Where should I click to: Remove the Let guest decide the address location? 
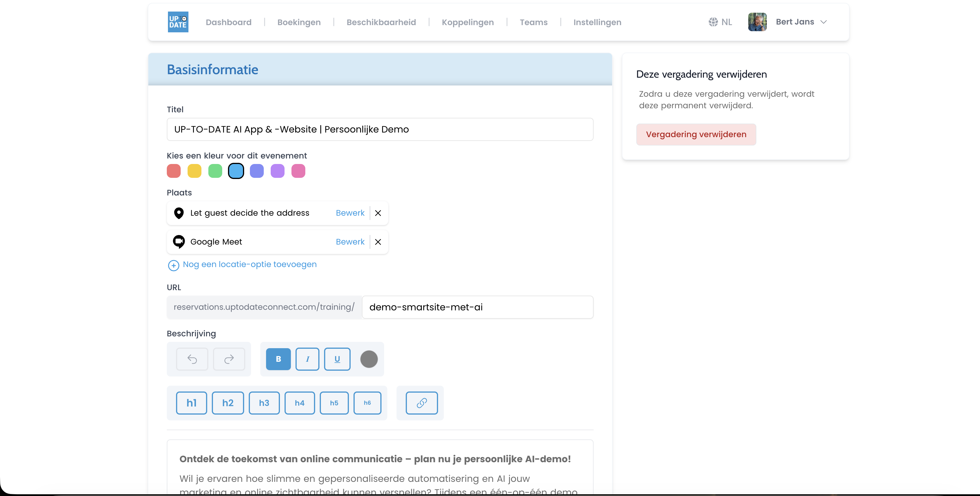click(378, 213)
